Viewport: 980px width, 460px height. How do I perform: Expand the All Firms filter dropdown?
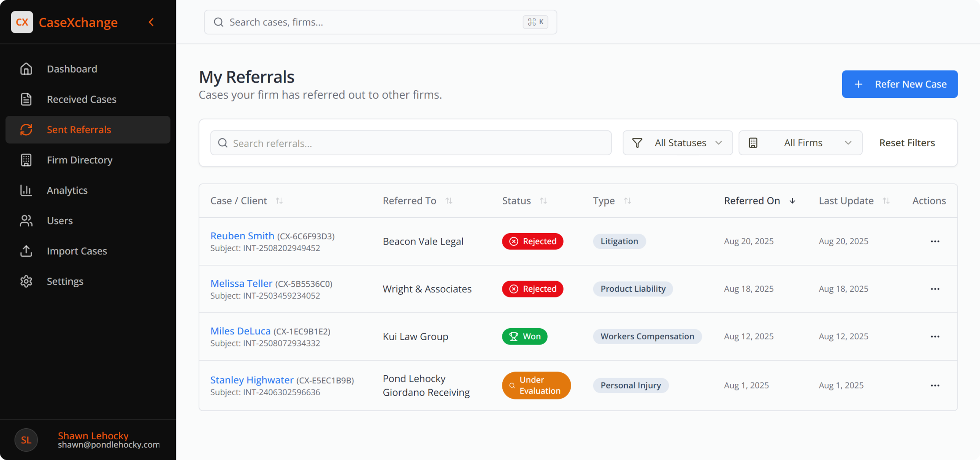[x=800, y=143]
